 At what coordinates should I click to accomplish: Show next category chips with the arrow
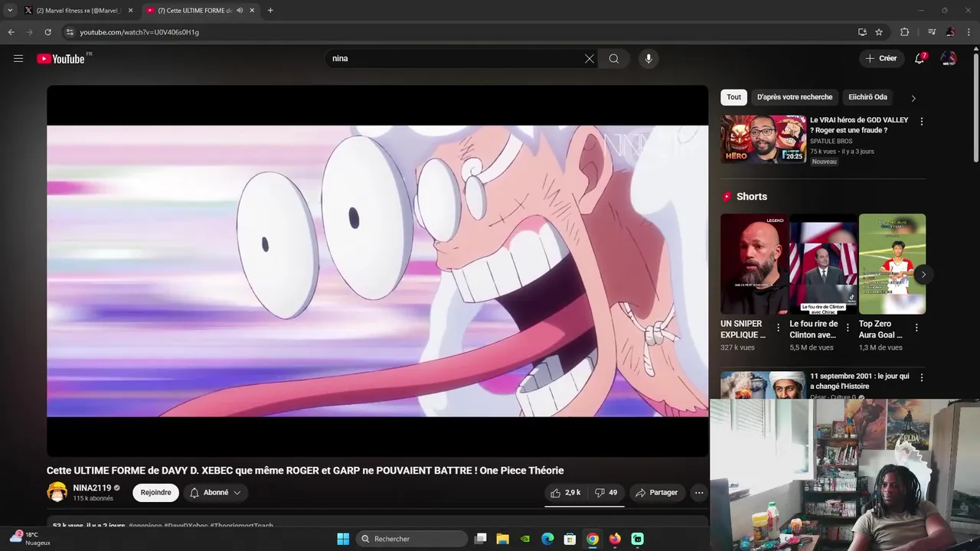click(913, 98)
